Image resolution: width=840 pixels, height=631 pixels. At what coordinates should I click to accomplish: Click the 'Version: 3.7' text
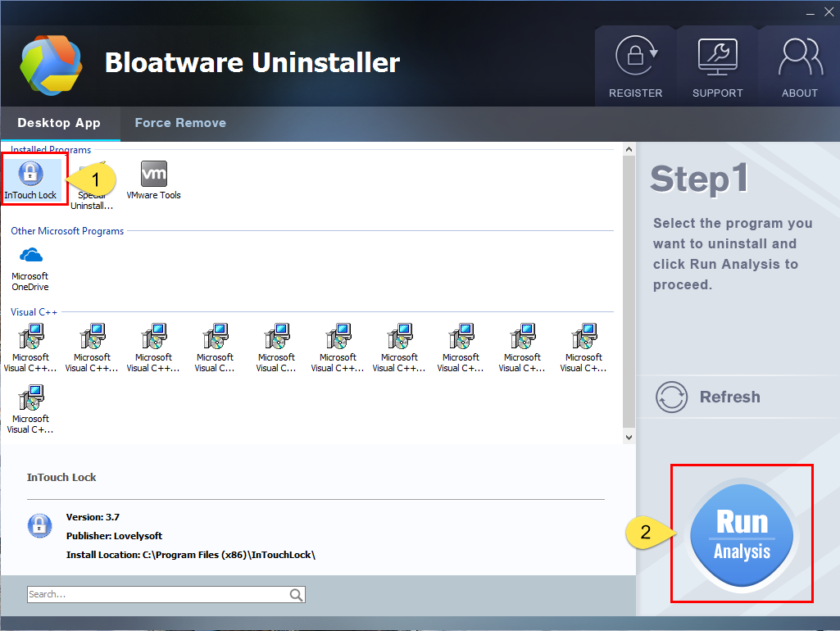point(93,517)
